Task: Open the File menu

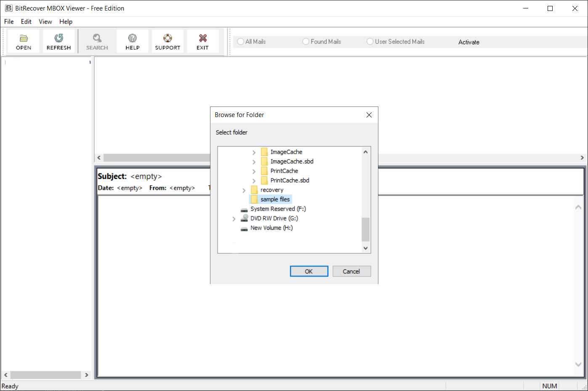Action: [x=9, y=21]
